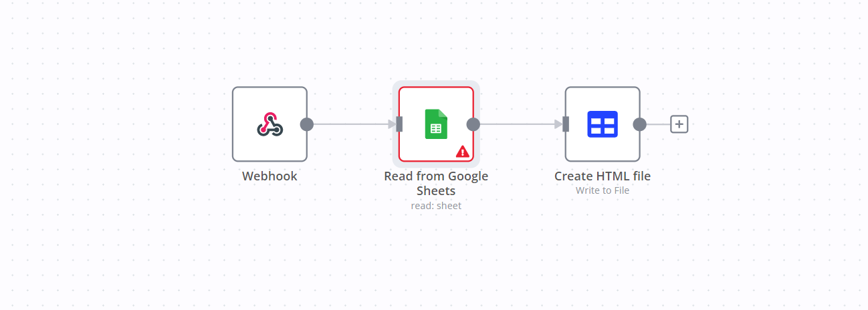
Task: Click the Create HTML file output connector dot
Action: (x=640, y=124)
